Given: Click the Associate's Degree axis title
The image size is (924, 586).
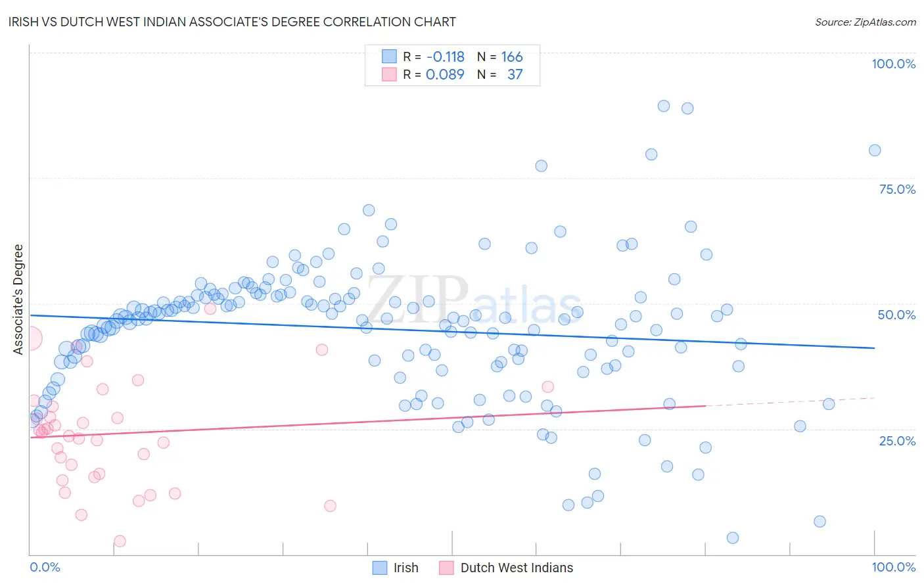Looking at the screenshot, I should point(18,300).
